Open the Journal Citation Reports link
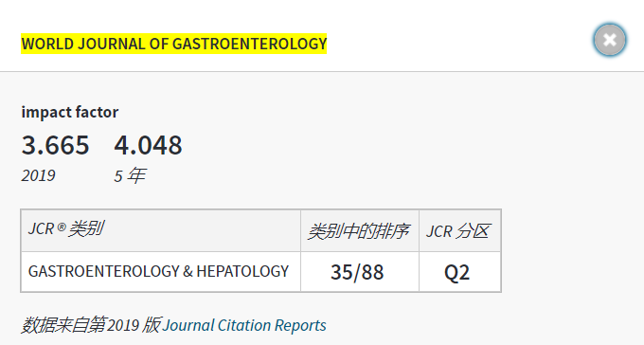Viewport: 644px width, 345px height. coord(244,325)
